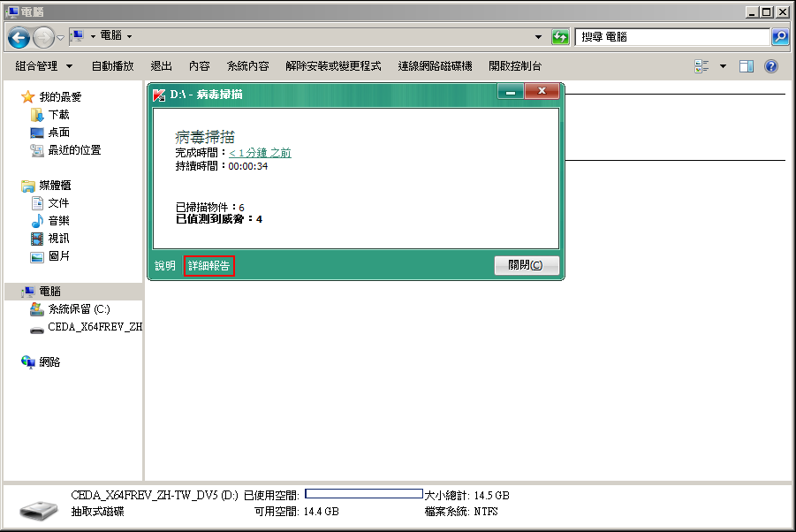796x532 pixels.
Task: Click the search magnifier icon
Action: (779, 37)
